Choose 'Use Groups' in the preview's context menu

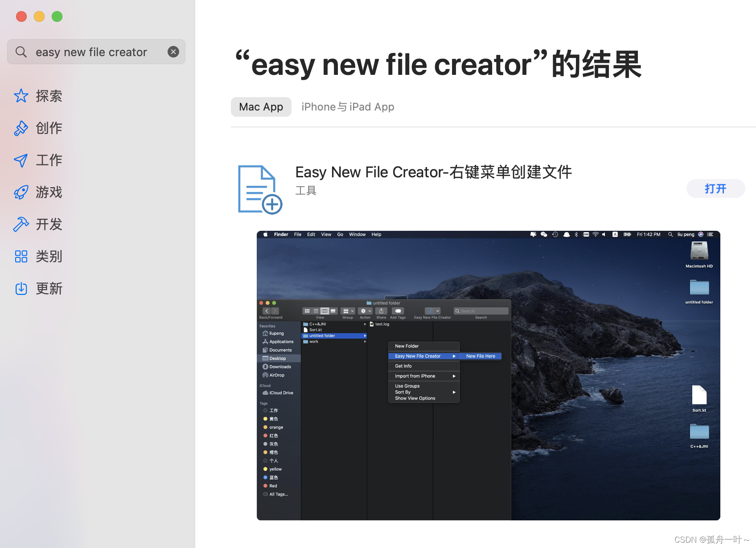tap(423, 386)
